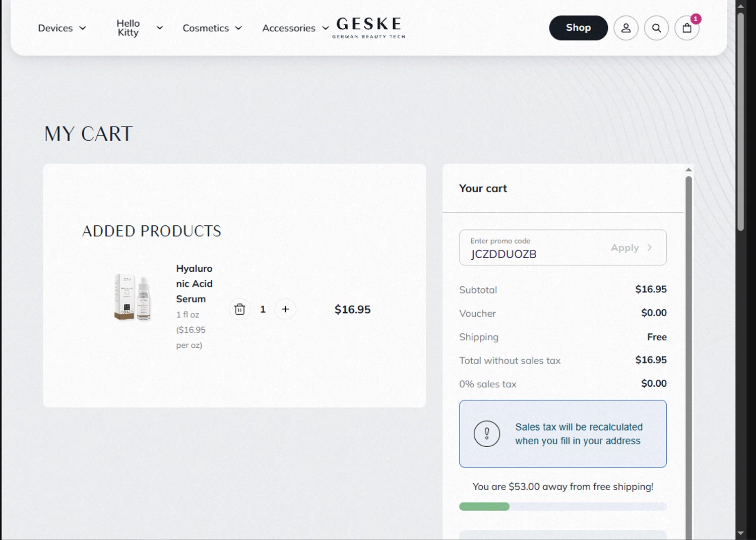Image resolution: width=756 pixels, height=540 pixels.
Task: Expand the Cosmetics menu
Action: tap(212, 28)
